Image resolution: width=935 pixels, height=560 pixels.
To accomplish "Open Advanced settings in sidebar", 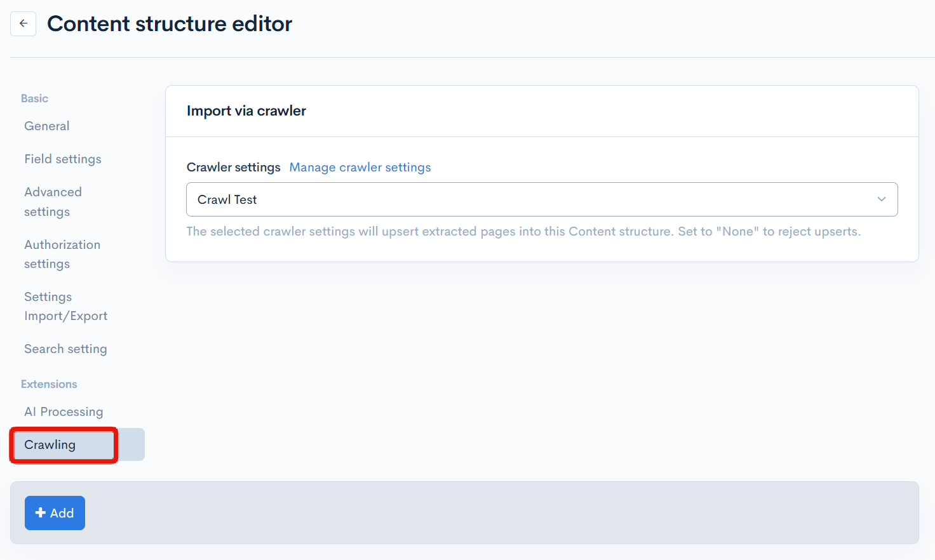I will click(53, 201).
